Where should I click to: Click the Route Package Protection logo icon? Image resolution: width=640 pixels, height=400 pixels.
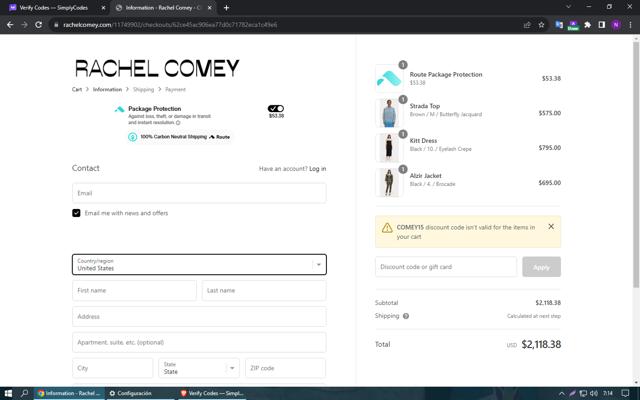[x=119, y=109]
